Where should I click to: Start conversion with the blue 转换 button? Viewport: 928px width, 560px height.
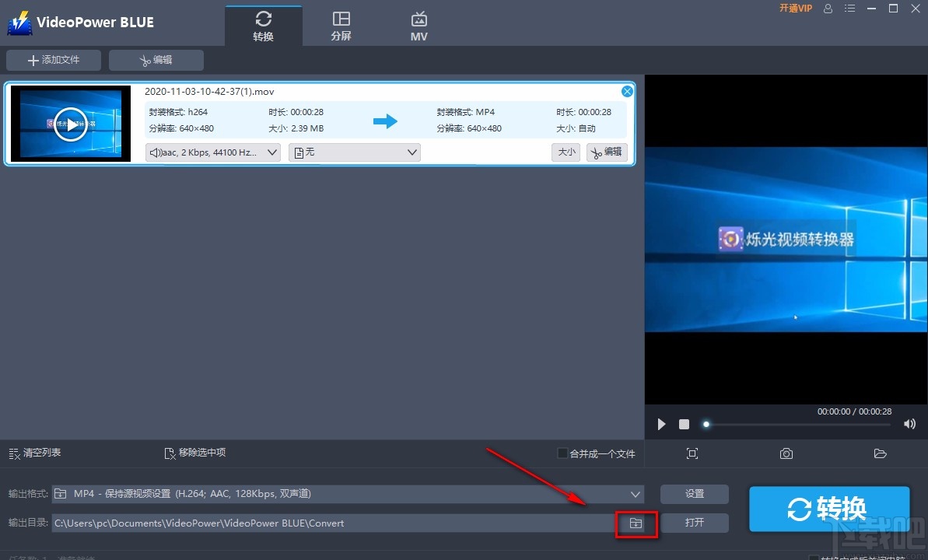point(828,509)
